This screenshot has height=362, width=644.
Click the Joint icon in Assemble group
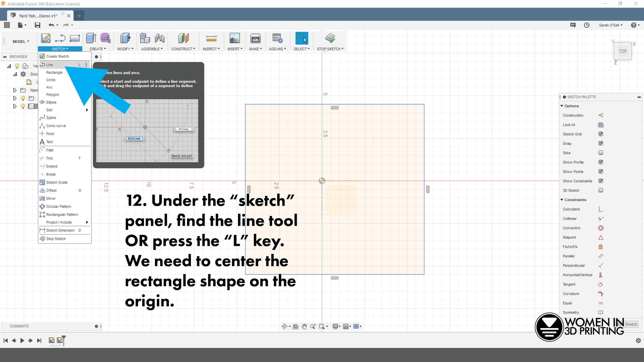(160, 38)
